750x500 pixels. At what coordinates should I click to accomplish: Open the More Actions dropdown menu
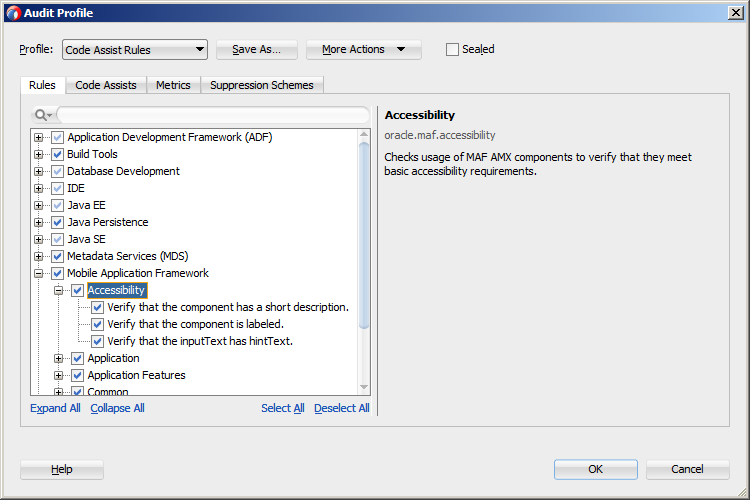click(364, 49)
